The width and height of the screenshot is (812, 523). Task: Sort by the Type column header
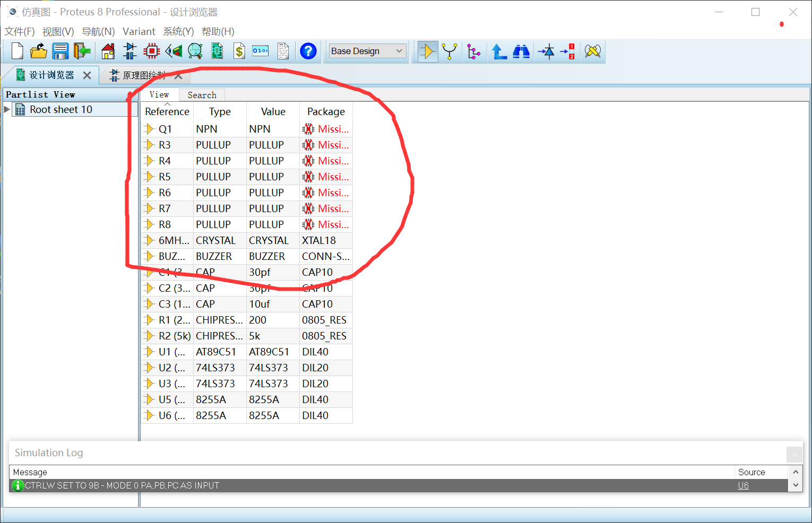click(x=220, y=111)
